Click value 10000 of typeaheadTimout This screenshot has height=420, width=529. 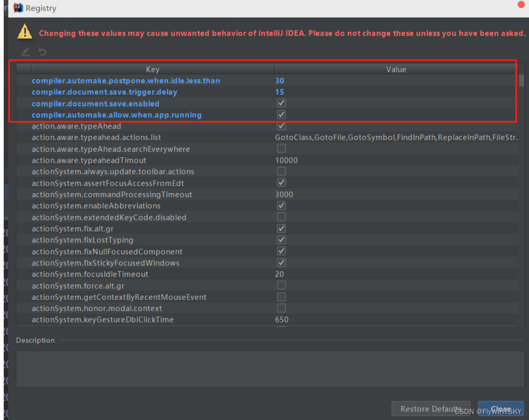tap(286, 160)
